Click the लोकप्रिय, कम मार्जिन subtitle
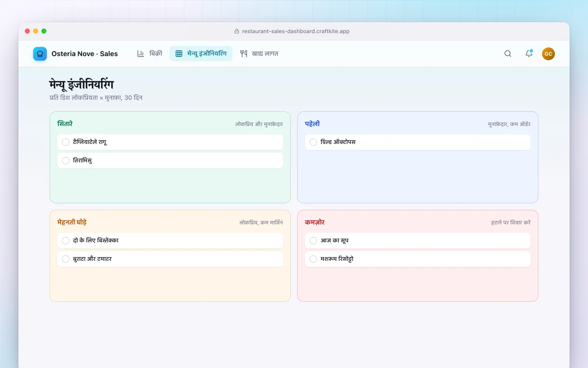The image size is (588, 368). pyautogui.click(x=261, y=223)
